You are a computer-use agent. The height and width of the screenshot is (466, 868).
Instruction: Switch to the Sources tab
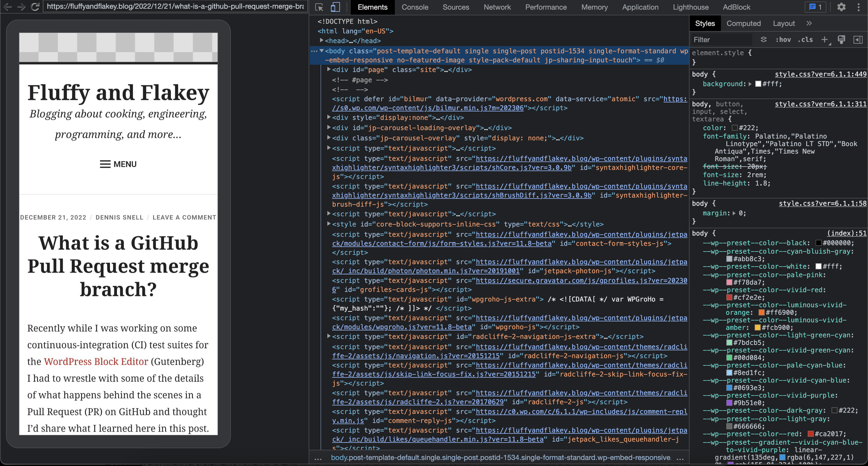point(456,7)
